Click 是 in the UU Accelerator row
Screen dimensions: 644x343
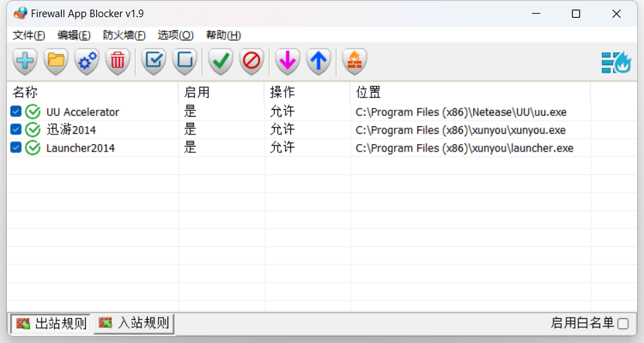point(190,112)
